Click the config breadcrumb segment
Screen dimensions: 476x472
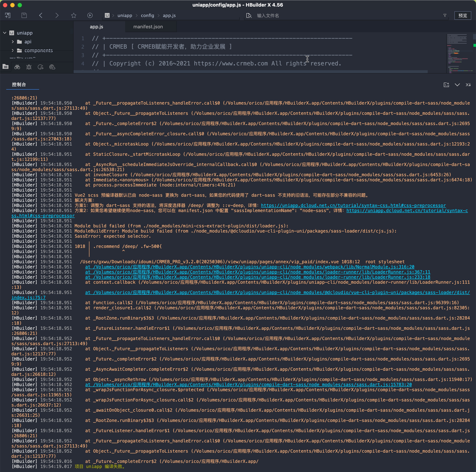coord(147,15)
